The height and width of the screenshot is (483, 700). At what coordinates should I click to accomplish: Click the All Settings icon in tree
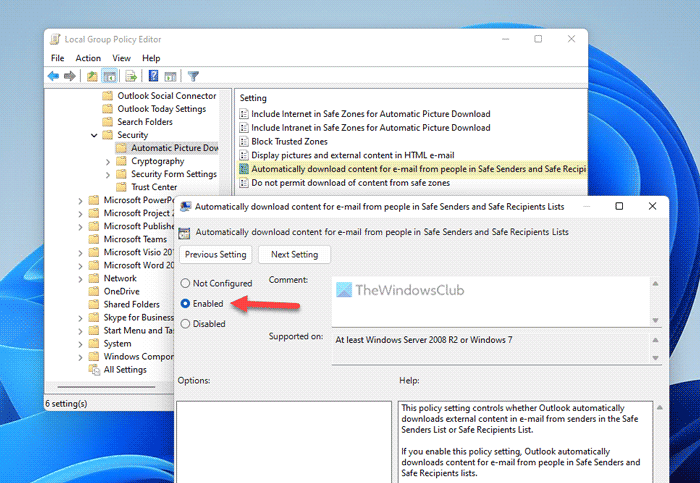coord(94,370)
